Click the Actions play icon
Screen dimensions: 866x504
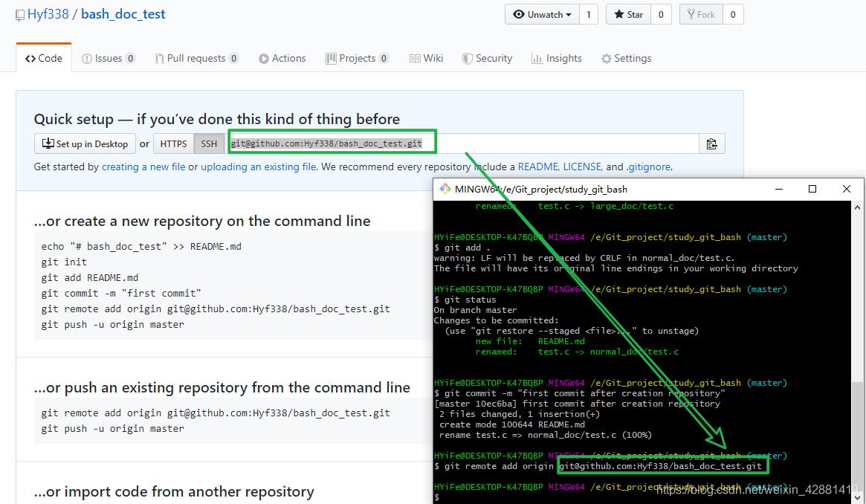click(x=263, y=59)
